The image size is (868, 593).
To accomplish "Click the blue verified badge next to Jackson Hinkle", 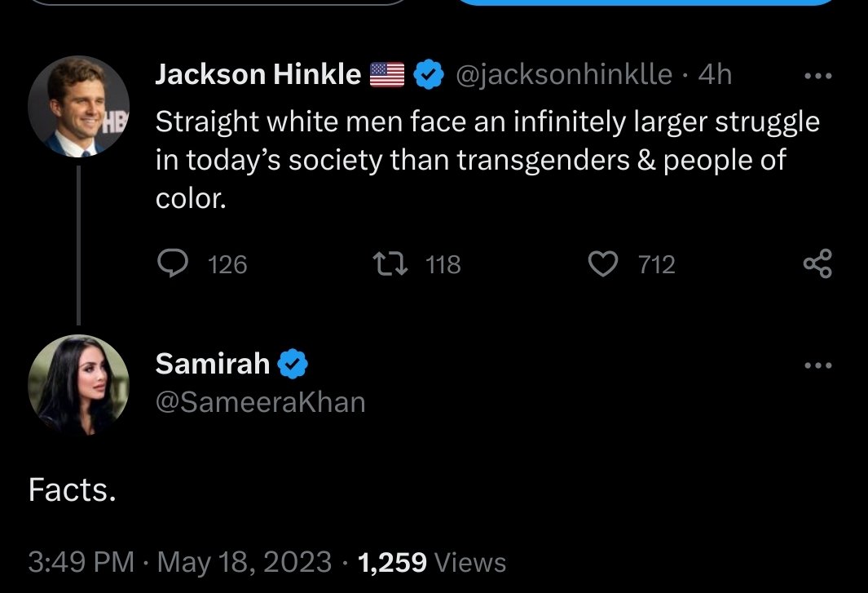I will [429, 75].
